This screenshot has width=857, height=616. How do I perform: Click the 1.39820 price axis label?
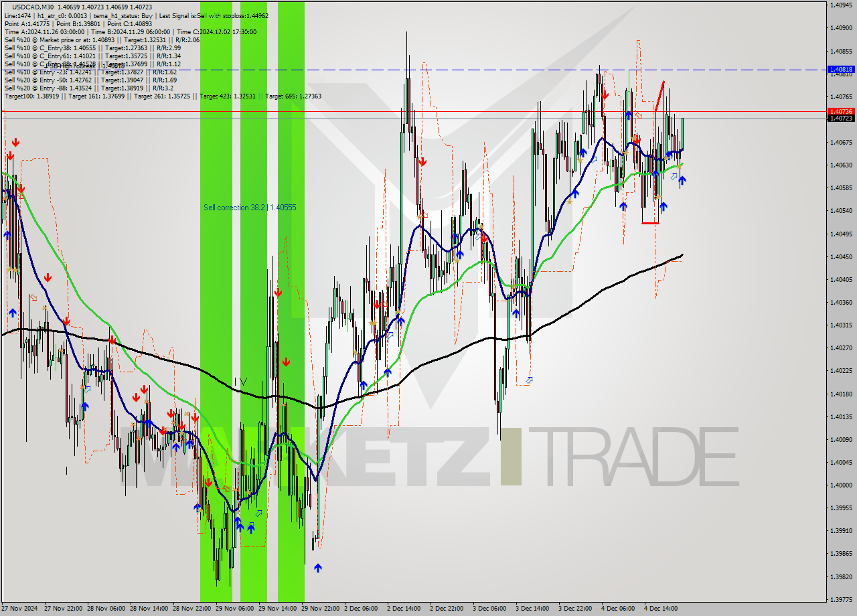(841, 576)
